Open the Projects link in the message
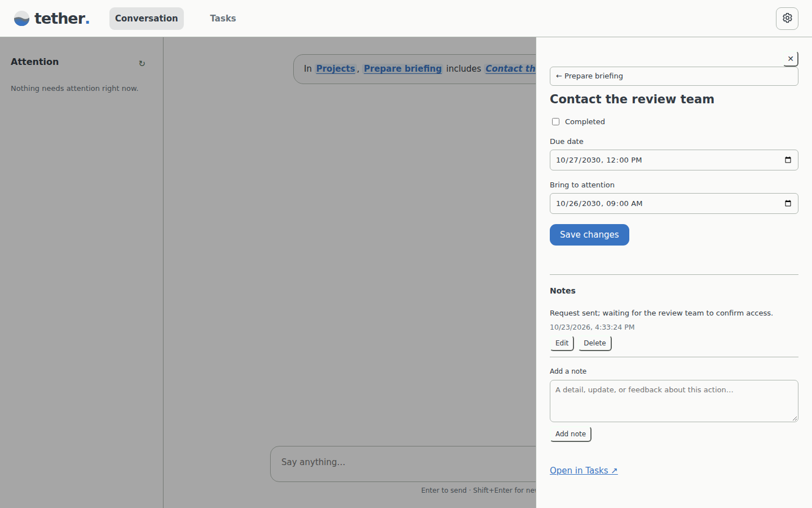The image size is (812, 508). [x=336, y=69]
